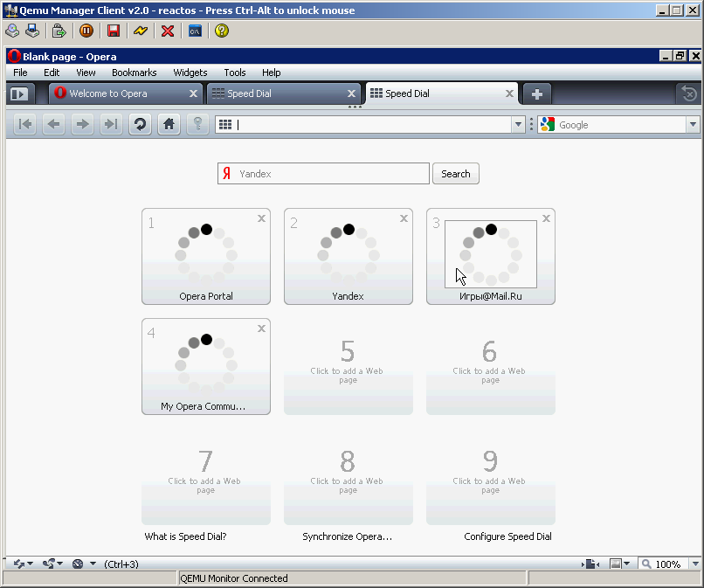Click the Yandex search input field
704x588 pixels.
point(332,174)
